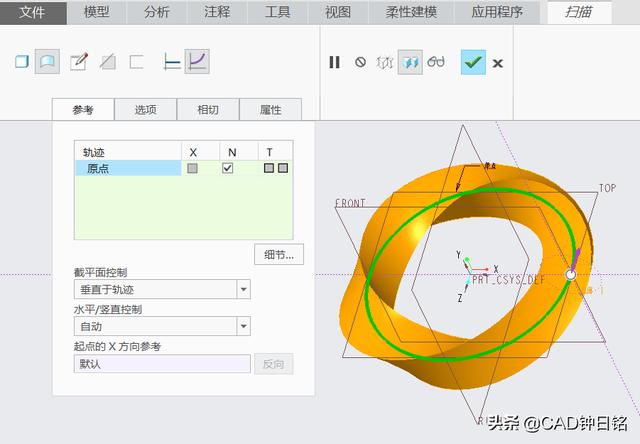The image size is (640, 444).
Task: Click the 轨迹 column header
Action: coord(94,153)
